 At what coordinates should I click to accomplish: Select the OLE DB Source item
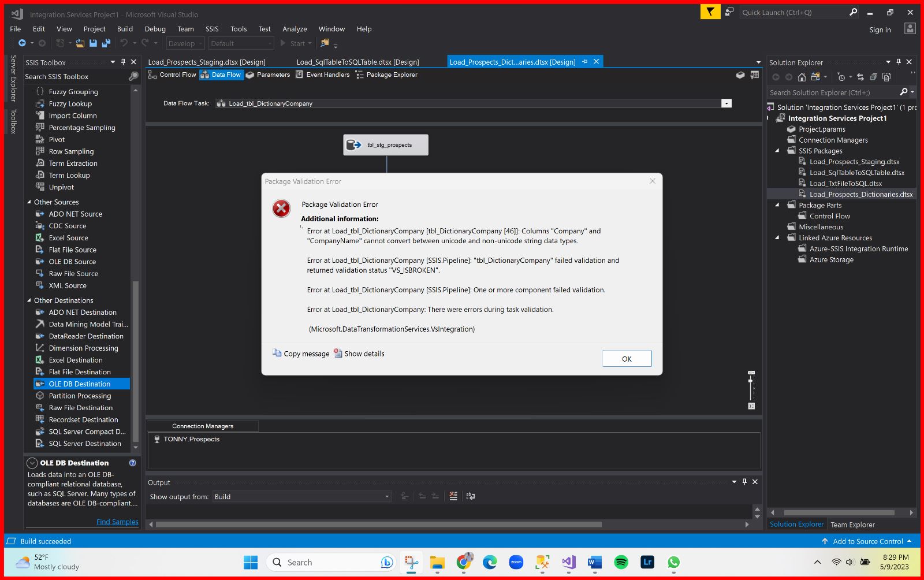(x=72, y=262)
